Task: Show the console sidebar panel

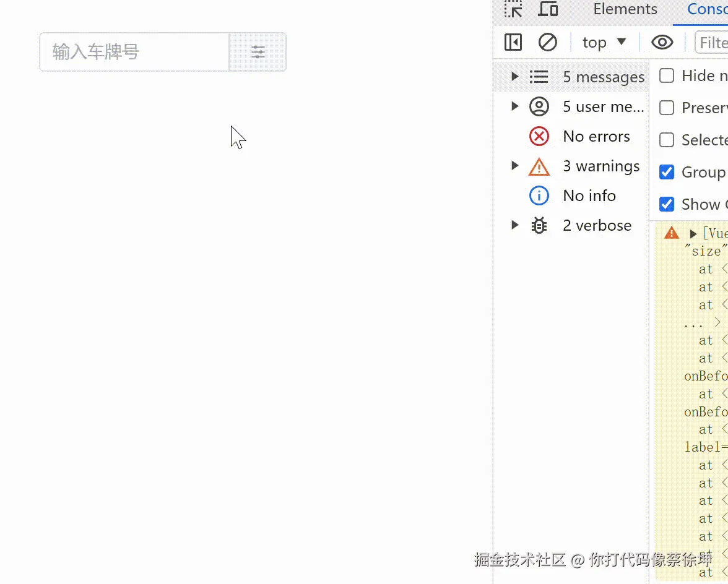Action: 513,42
